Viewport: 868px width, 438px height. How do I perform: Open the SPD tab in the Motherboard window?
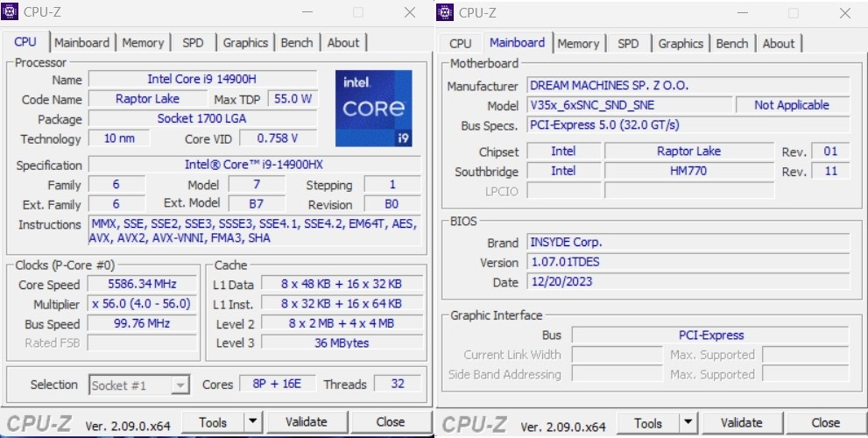[x=628, y=43]
